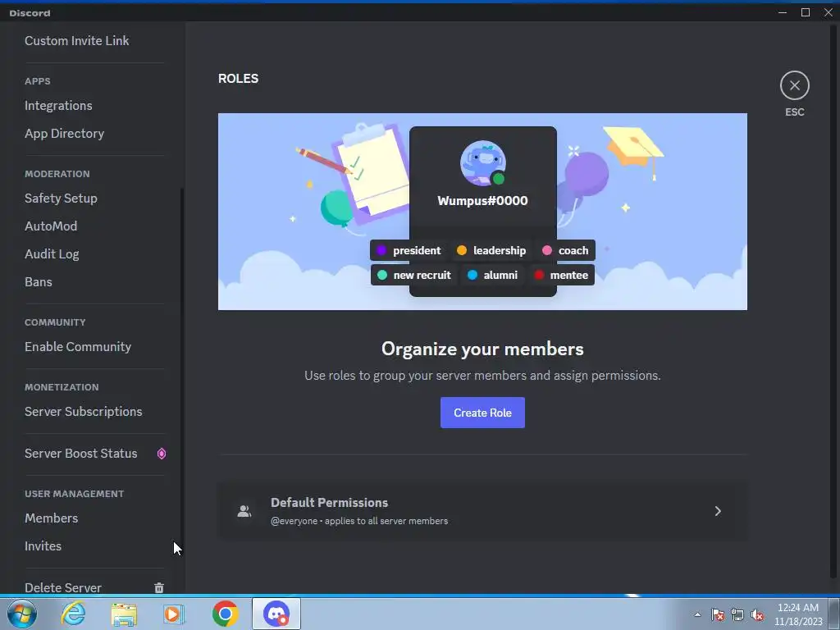Open Custom Invite Link settings
Image resolution: width=840 pixels, height=630 pixels.
coord(76,41)
